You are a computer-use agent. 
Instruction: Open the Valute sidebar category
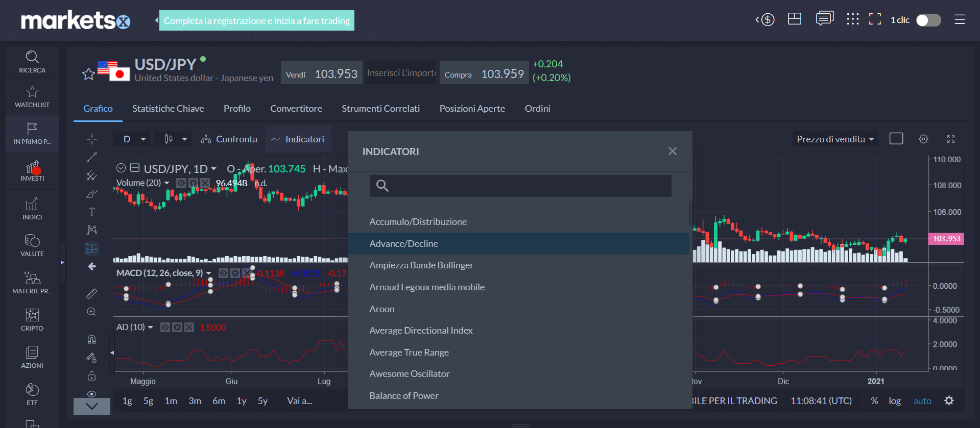32,245
